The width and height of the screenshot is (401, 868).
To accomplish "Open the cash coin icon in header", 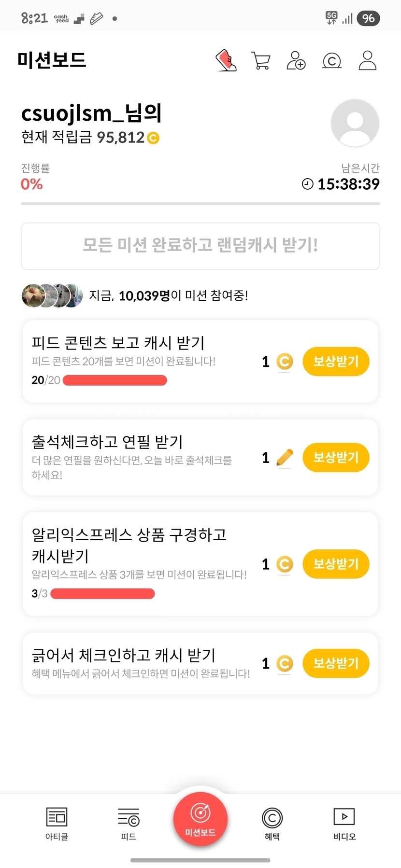I will (332, 61).
